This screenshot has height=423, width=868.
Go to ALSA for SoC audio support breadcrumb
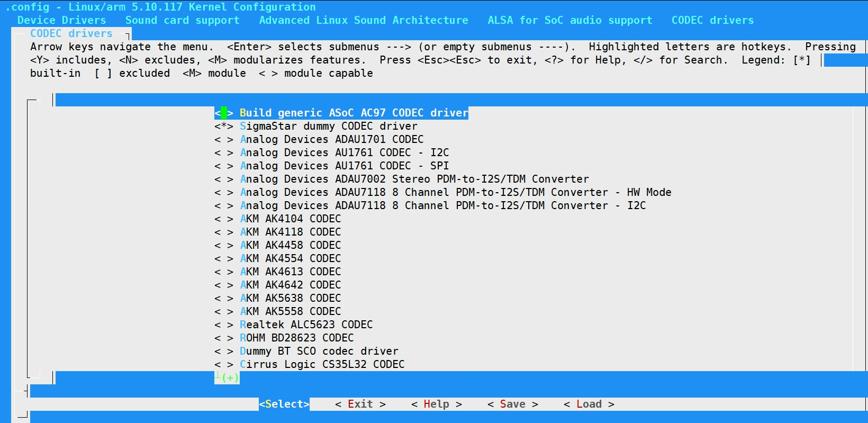pos(570,20)
